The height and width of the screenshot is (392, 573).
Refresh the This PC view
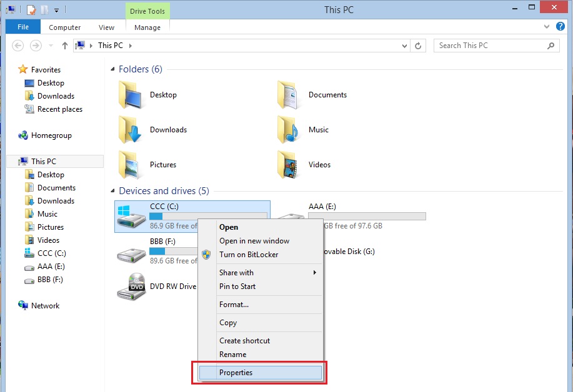(x=418, y=46)
